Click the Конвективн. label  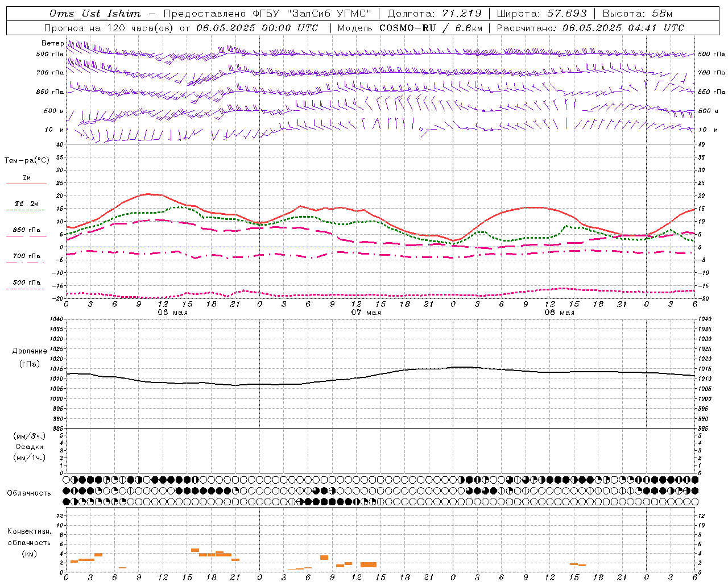30,531
